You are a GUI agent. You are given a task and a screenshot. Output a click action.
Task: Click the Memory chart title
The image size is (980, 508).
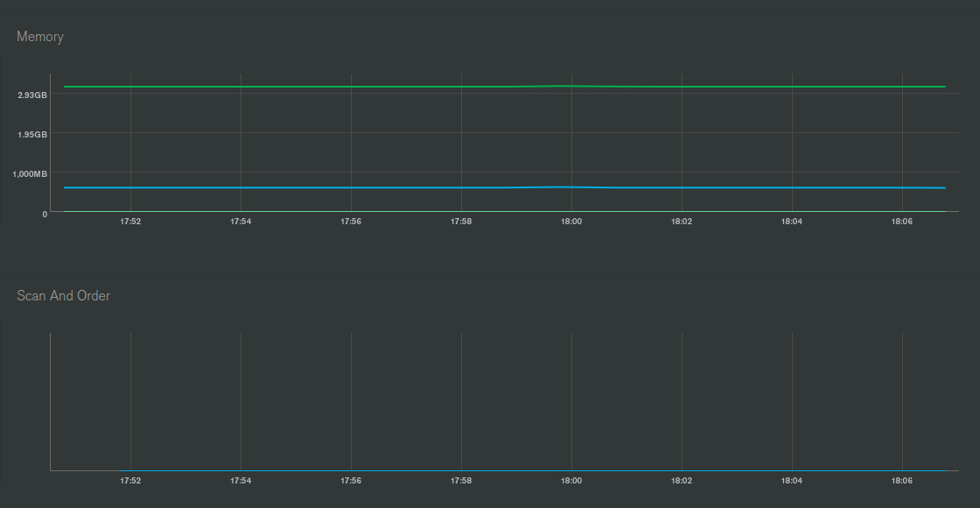pyautogui.click(x=40, y=37)
